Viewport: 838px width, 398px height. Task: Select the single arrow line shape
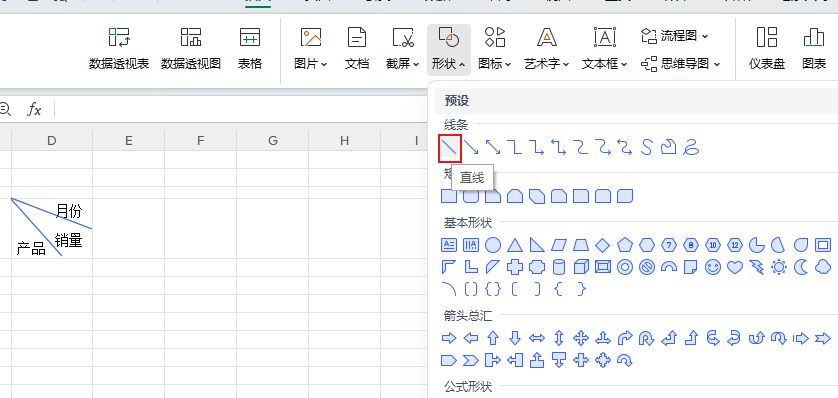point(471,147)
